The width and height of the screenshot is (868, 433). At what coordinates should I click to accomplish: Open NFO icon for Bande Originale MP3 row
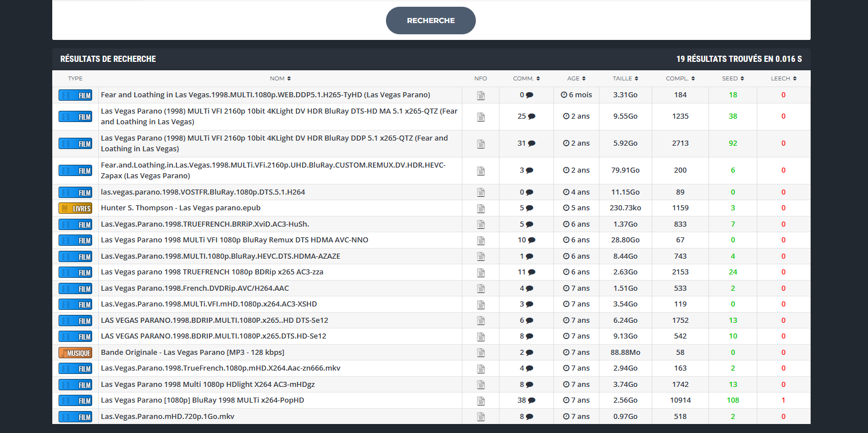tap(480, 353)
